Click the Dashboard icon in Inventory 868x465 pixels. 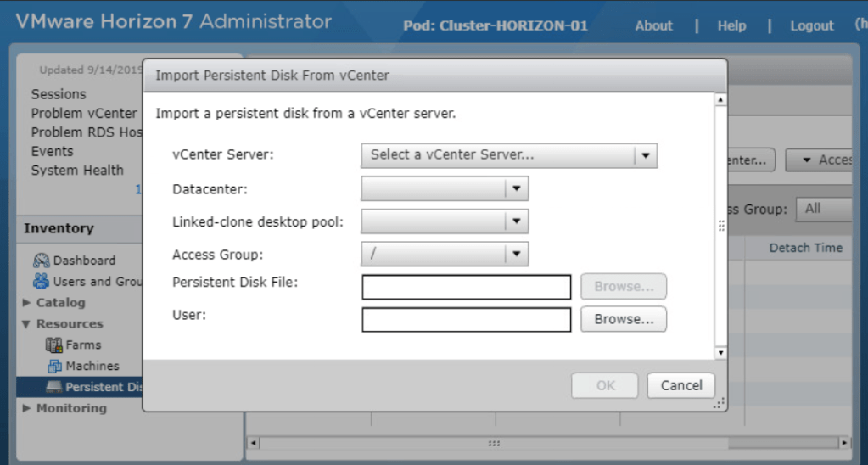point(42,261)
